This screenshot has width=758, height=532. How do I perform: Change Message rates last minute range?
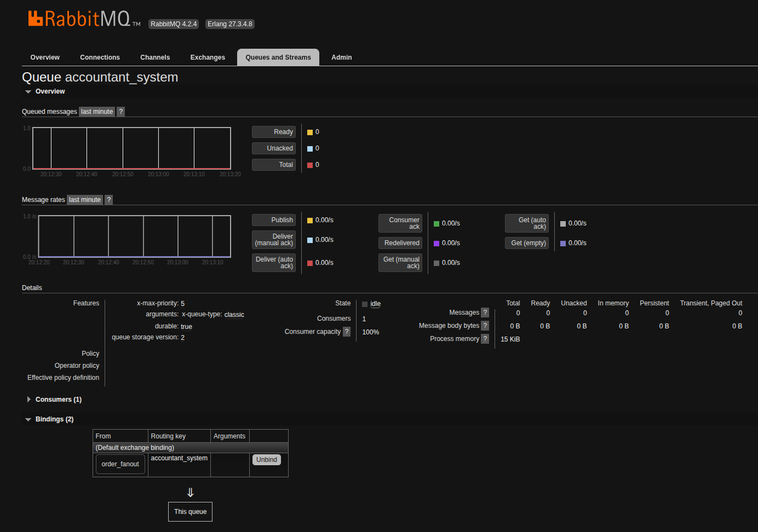coord(85,200)
